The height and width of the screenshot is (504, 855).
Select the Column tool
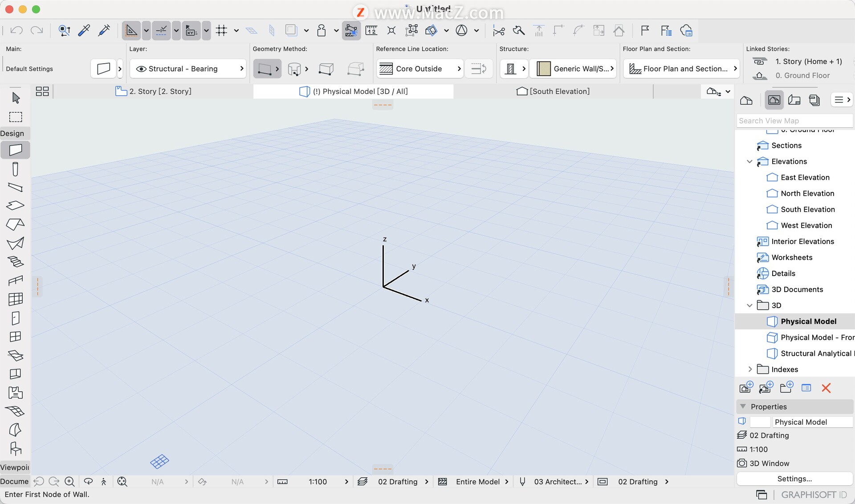tap(16, 169)
